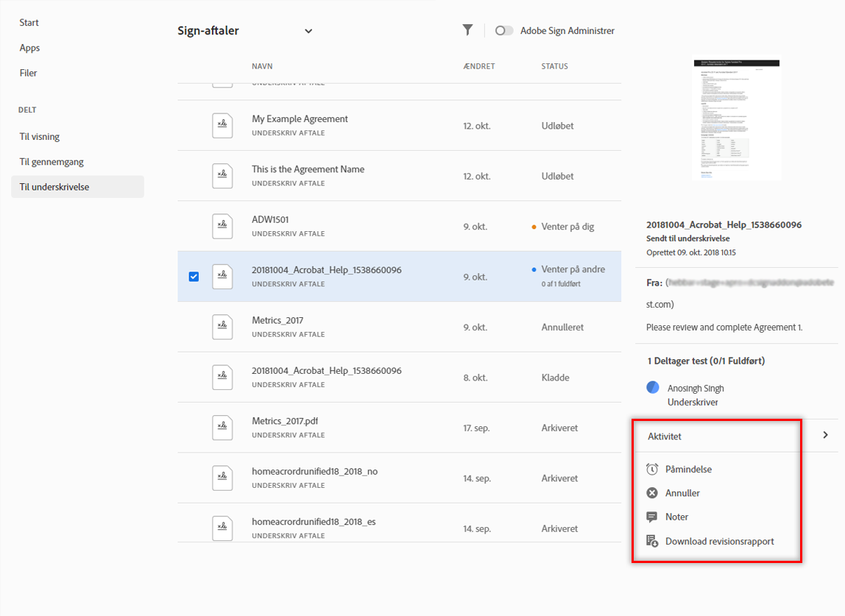Select Filer in the left navigation
The image size is (845, 616).
click(29, 73)
